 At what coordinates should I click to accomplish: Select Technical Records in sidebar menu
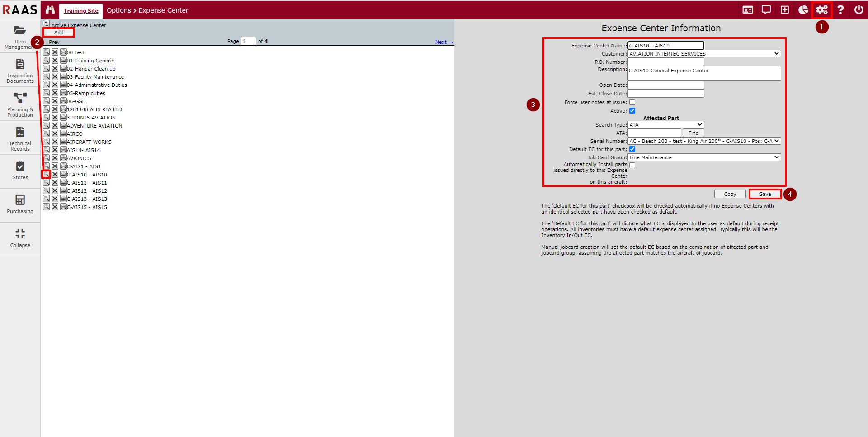coord(20,138)
